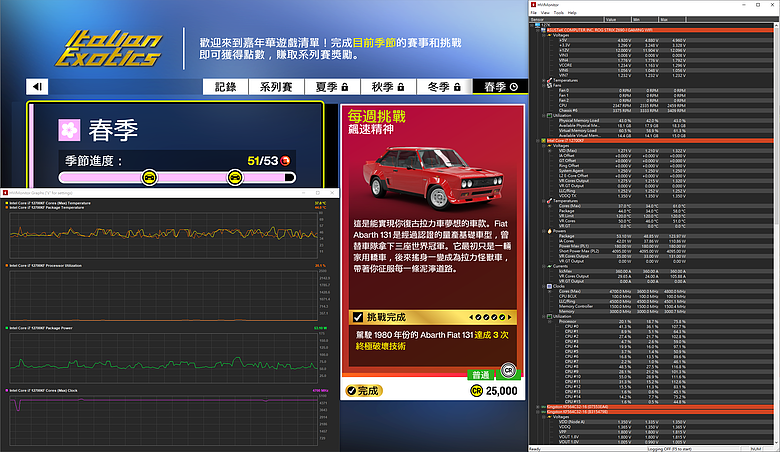Select the locked 夏季 tab
Screen dimensions: 780x452
[x=332, y=87]
